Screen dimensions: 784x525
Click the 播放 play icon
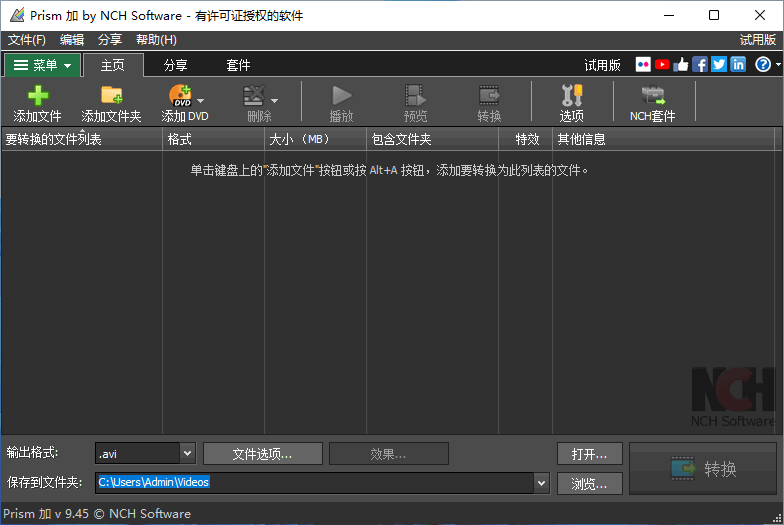click(x=342, y=96)
